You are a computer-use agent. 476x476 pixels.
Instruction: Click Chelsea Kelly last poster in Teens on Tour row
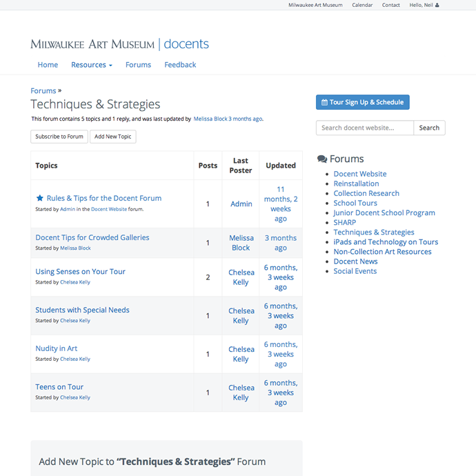[x=241, y=393]
